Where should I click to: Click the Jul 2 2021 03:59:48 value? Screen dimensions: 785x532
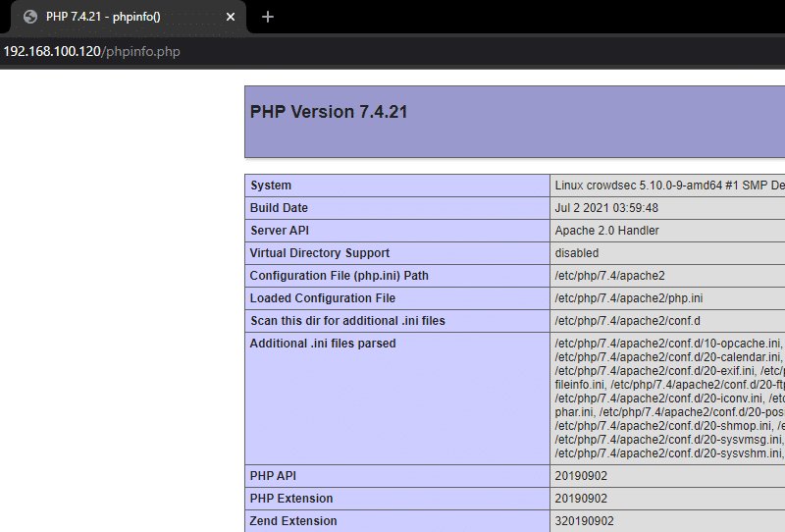[606, 208]
